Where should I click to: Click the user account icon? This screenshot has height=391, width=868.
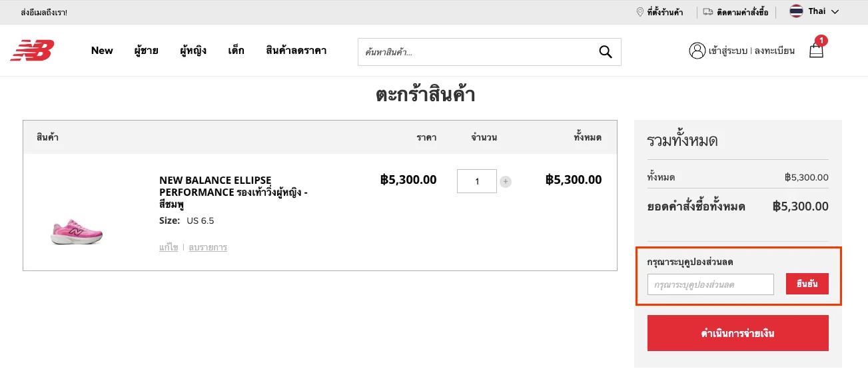pyautogui.click(x=697, y=51)
